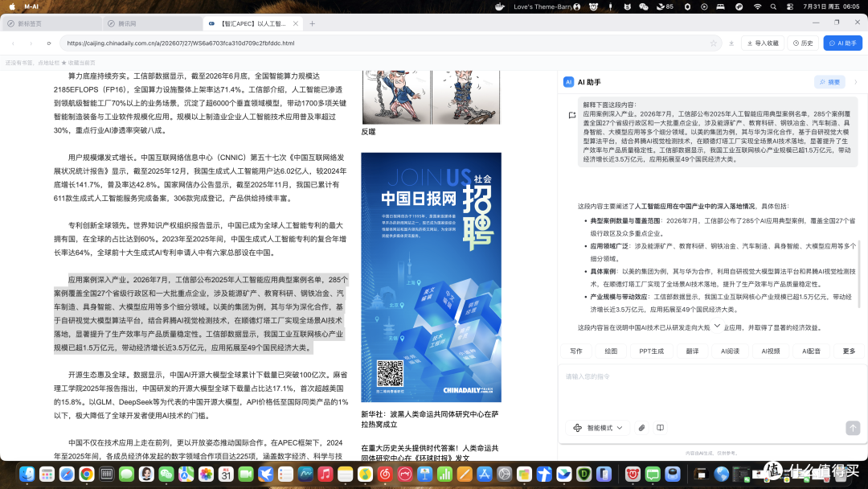Click the AI panel scrollbar
868x489 pixels.
tap(859, 274)
